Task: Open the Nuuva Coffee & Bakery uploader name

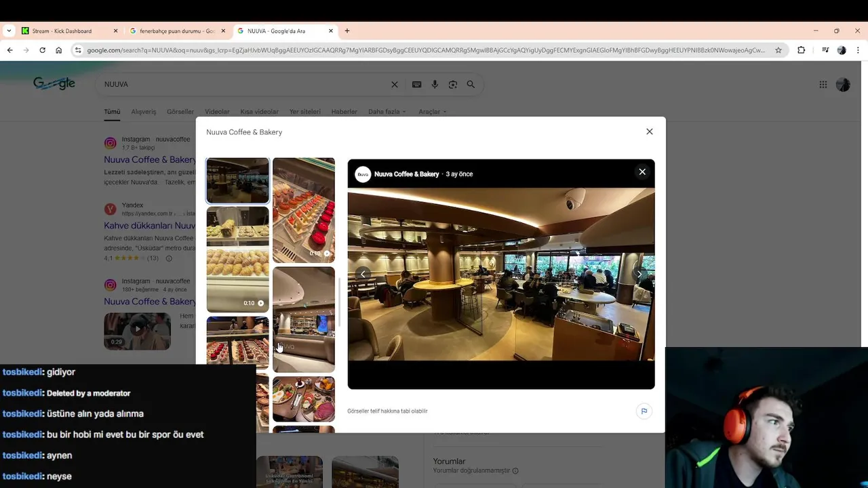Action: tap(406, 174)
